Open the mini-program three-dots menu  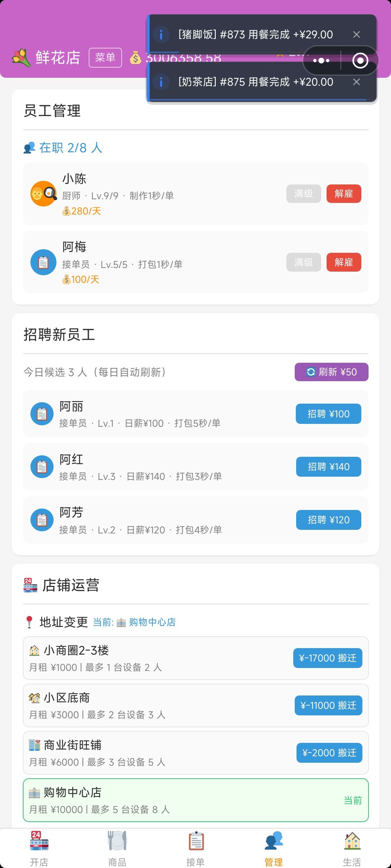point(321,60)
